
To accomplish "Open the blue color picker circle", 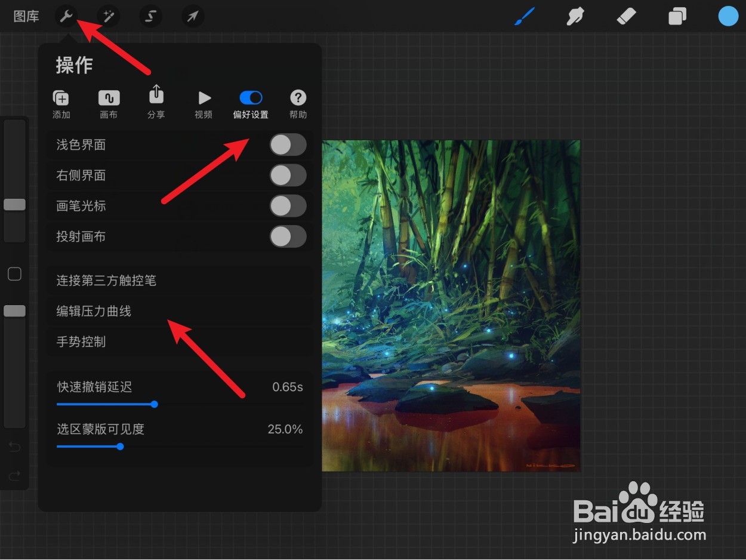I will [728, 16].
